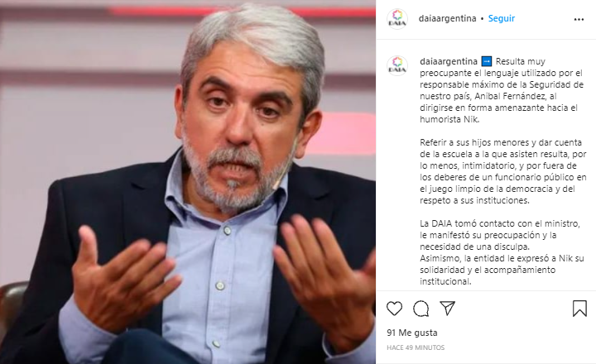The width and height of the screenshot is (596, 364).
Task: Open the three-dot options menu
Action: tap(579, 19)
